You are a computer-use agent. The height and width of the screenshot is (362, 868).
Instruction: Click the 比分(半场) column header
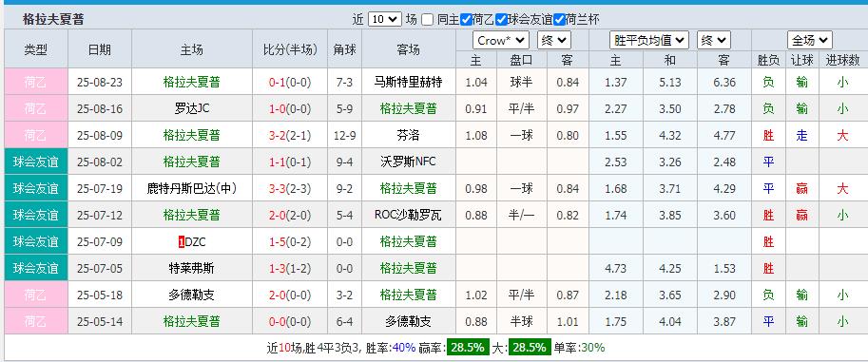pos(290,49)
